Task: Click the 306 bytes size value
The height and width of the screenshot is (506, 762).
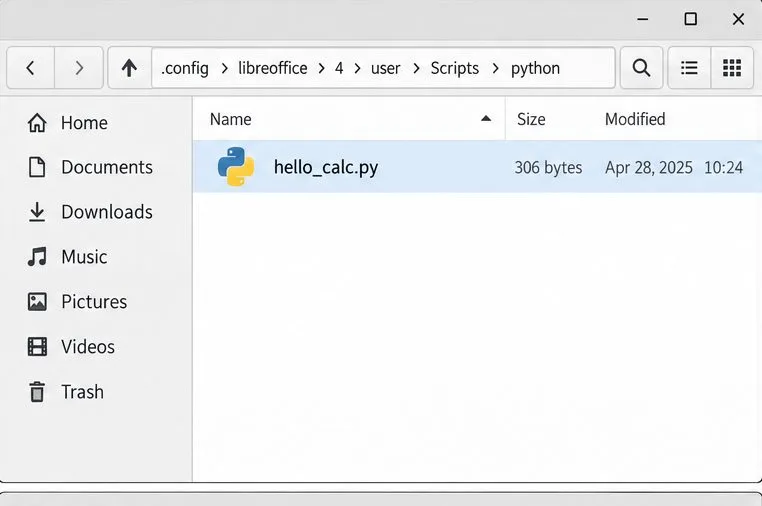Action: (x=548, y=167)
